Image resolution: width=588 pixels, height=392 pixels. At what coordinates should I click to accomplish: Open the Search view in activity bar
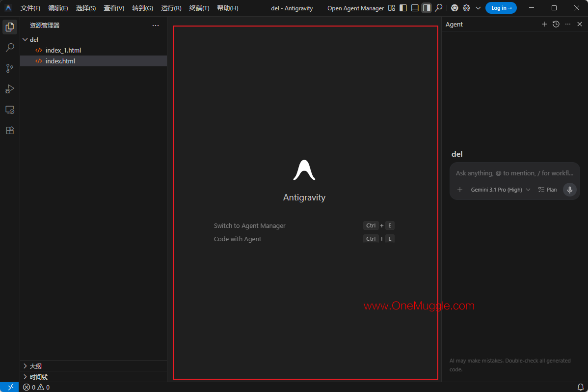tap(10, 48)
